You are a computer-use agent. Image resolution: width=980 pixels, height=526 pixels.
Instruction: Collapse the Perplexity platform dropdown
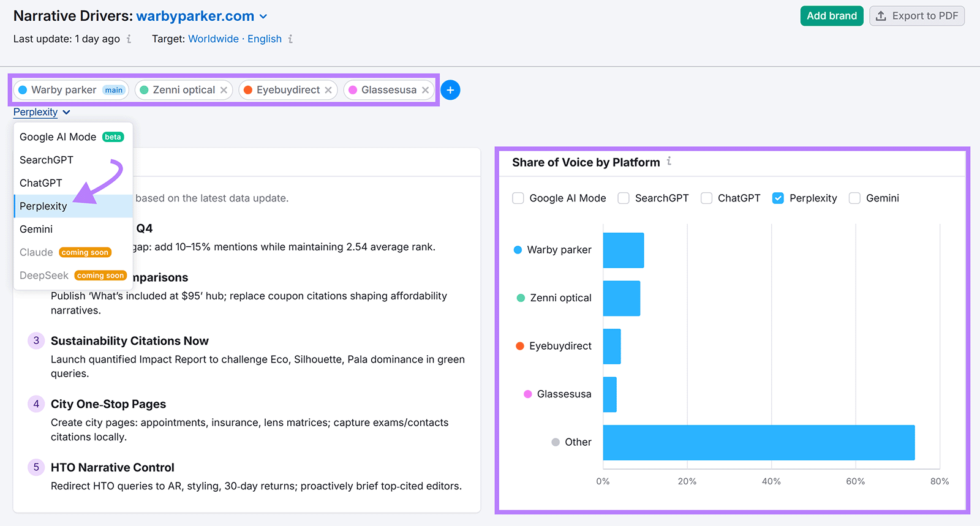(42, 112)
